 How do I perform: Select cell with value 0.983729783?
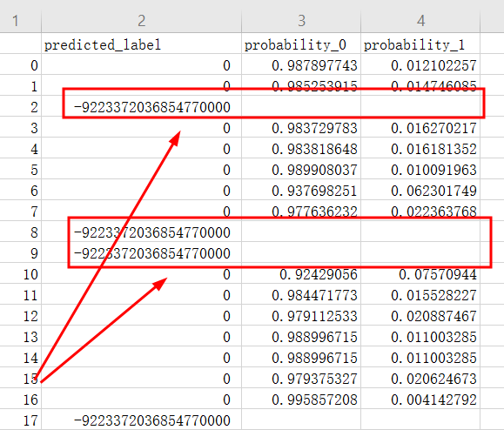(x=301, y=128)
